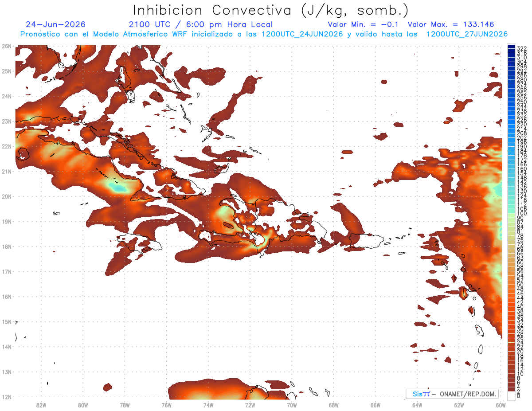Screen dimensions: 532x411
Task: Click the 24N latitude label
Action: [6, 96]
